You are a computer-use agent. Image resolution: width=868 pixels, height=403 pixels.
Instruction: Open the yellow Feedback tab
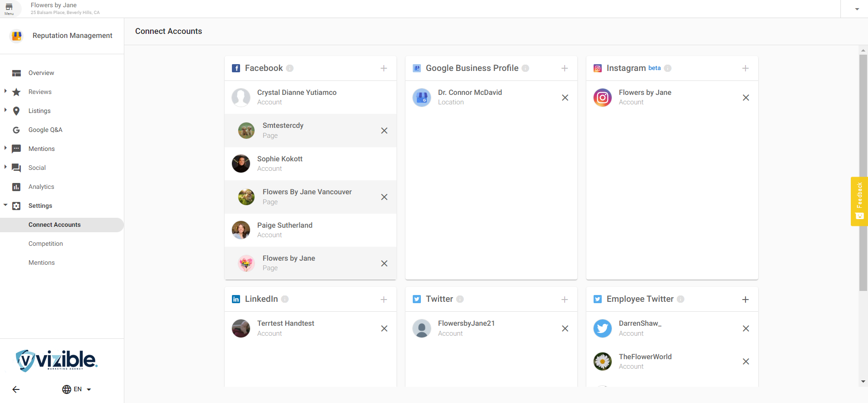point(859,201)
